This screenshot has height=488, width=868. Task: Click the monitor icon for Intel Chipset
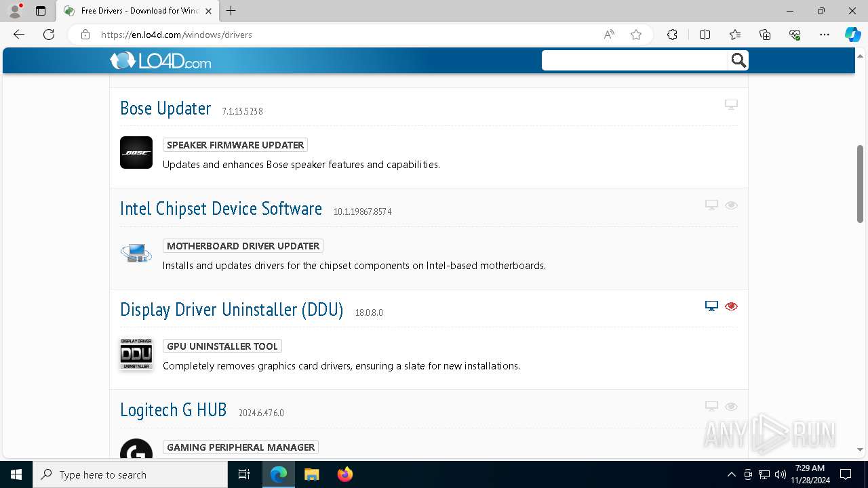tap(711, 205)
